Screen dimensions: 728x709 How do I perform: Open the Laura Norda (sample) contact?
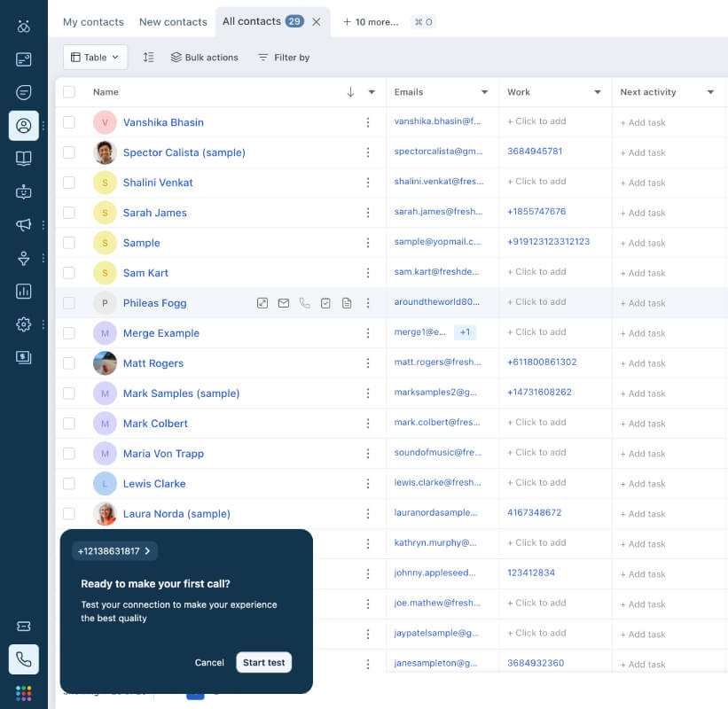(x=176, y=514)
